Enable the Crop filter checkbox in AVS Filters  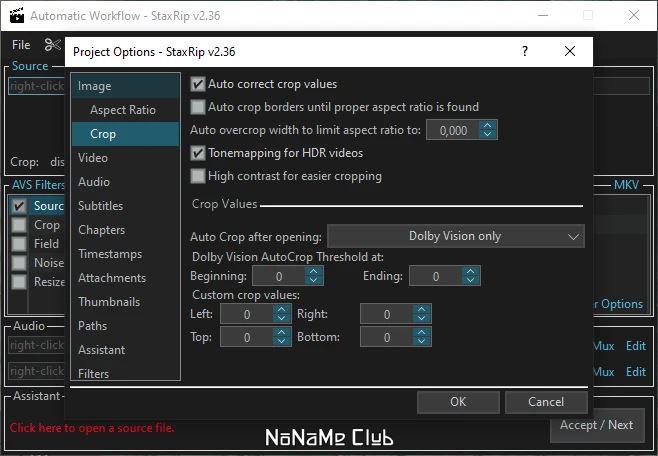(x=19, y=225)
